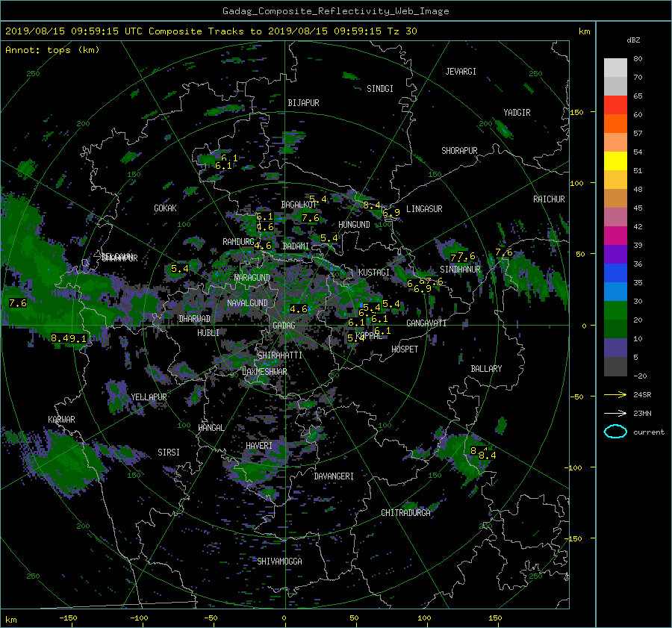This screenshot has width=672, height=628.
Task: Click the BADAMI city label
Action: [x=296, y=246]
